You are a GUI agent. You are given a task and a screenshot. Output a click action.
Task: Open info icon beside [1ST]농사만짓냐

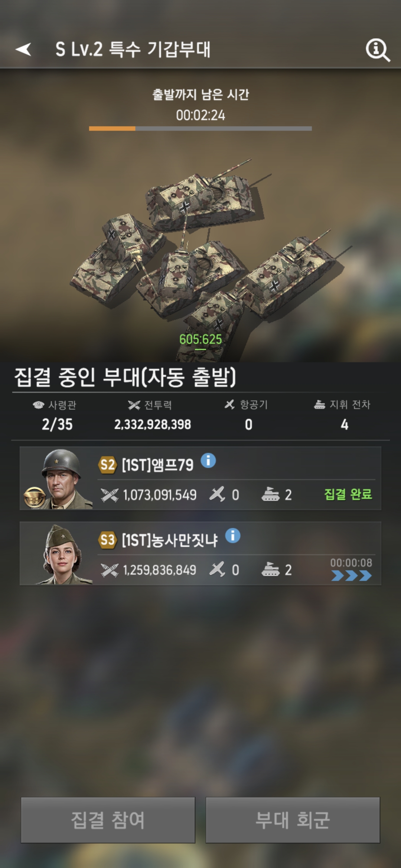pyautogui.click(x=233, y=536)
